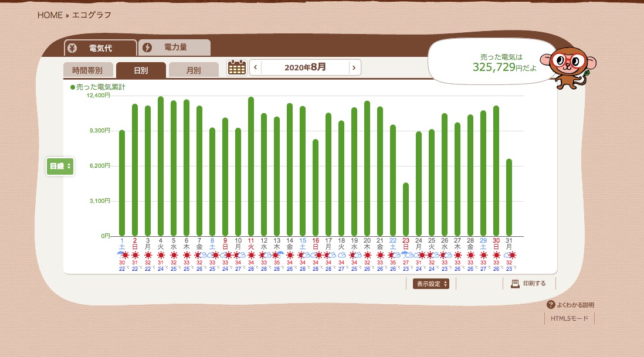Click the sunny weather icon under day 4

[161, 255]
